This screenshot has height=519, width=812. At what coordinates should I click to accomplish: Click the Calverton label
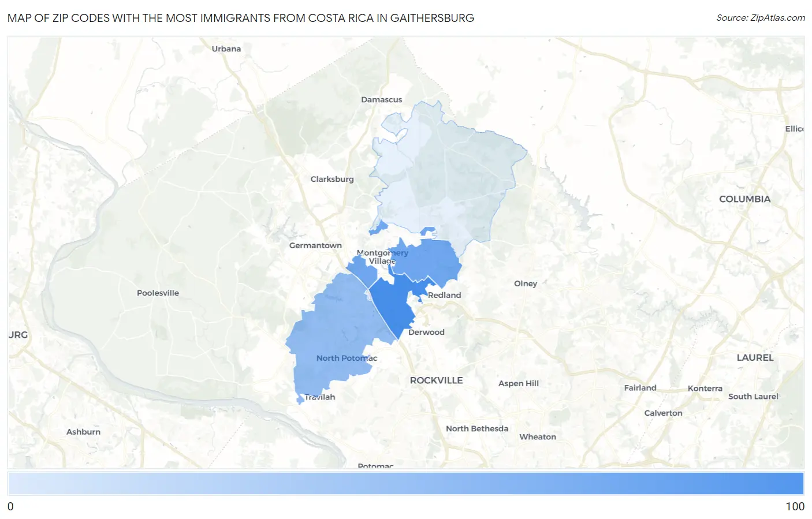click(663, 413)
